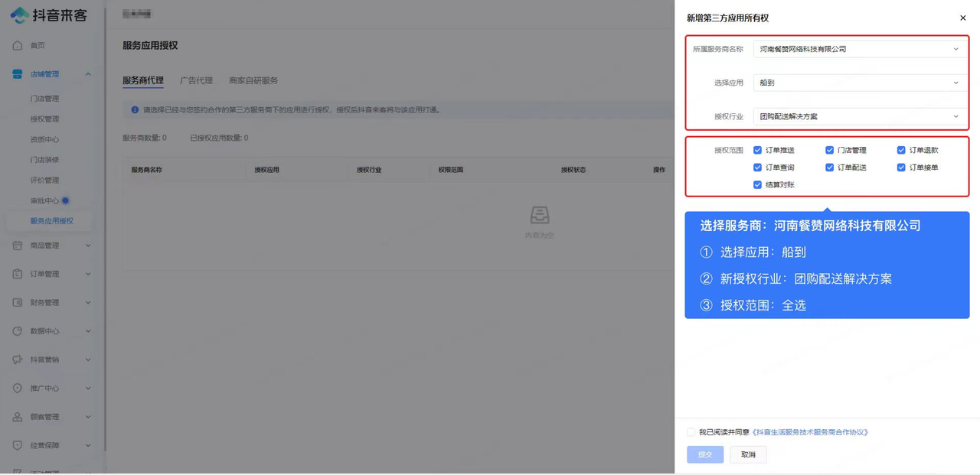Click the 财务管理 finance icon
The height and width of the screenshot is (475, 980).
(18, 302)
